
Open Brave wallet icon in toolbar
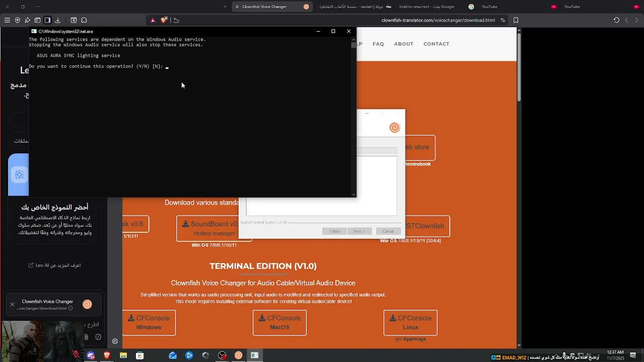tap(37, 20)
